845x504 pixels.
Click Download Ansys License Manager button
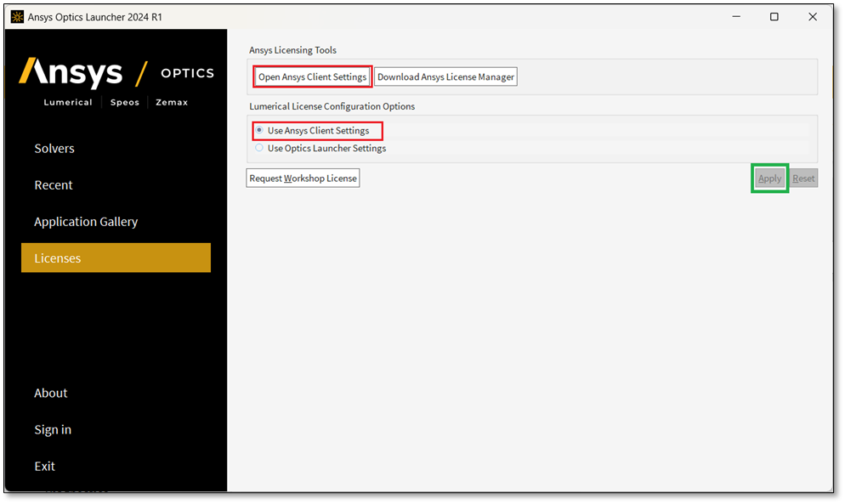(445, 77)
